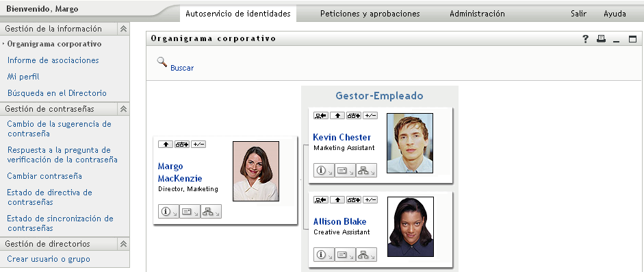Click Kevin Chester's photo

410,143
